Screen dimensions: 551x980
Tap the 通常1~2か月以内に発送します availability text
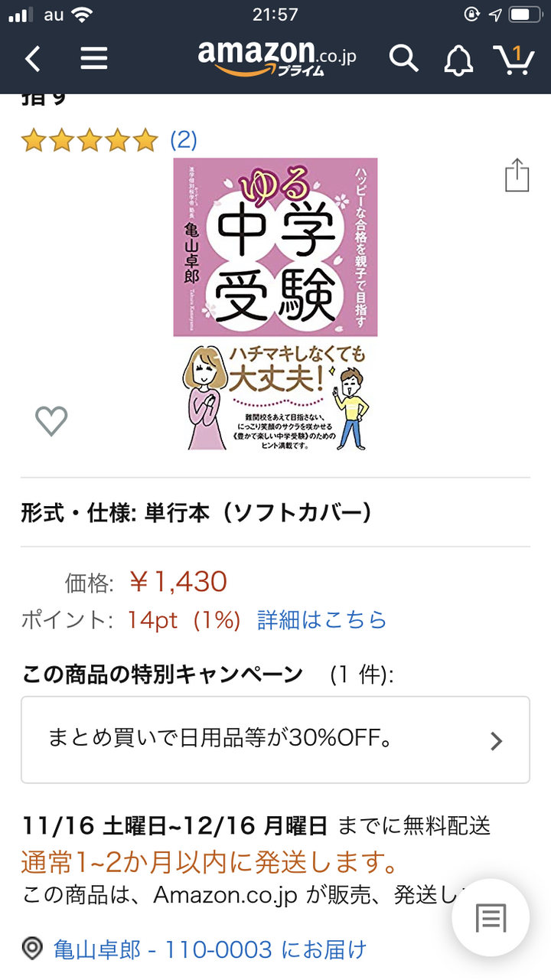click(210, 863)
